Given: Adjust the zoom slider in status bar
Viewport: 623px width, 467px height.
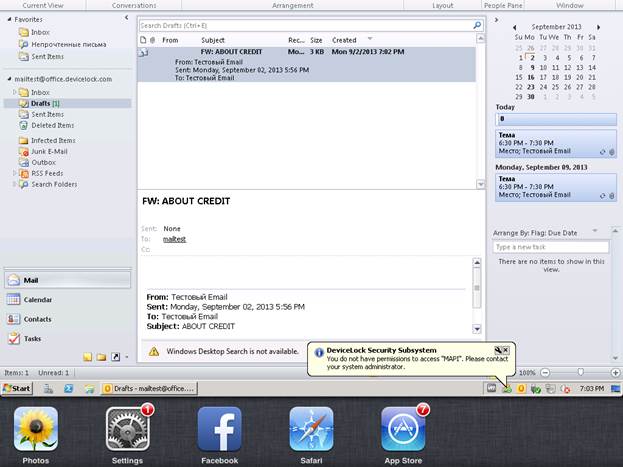Looking at the screenshot, I should [x=581, y=372].
